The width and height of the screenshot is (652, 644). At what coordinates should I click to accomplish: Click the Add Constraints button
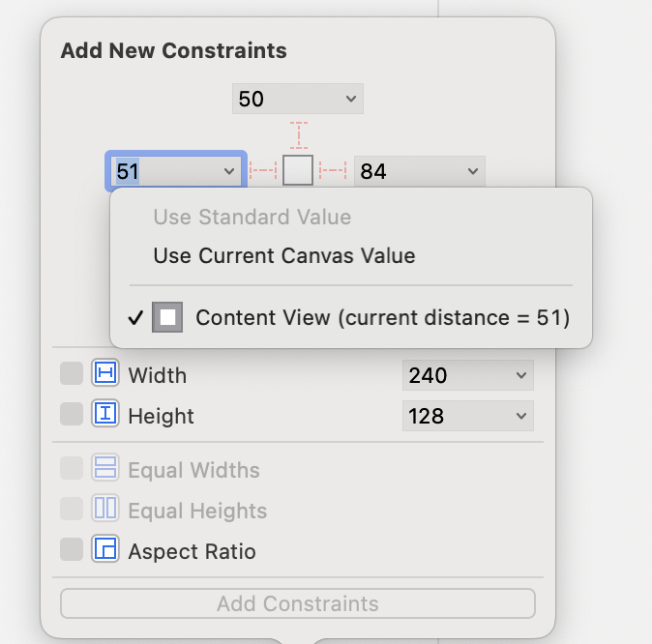[297, 603]
